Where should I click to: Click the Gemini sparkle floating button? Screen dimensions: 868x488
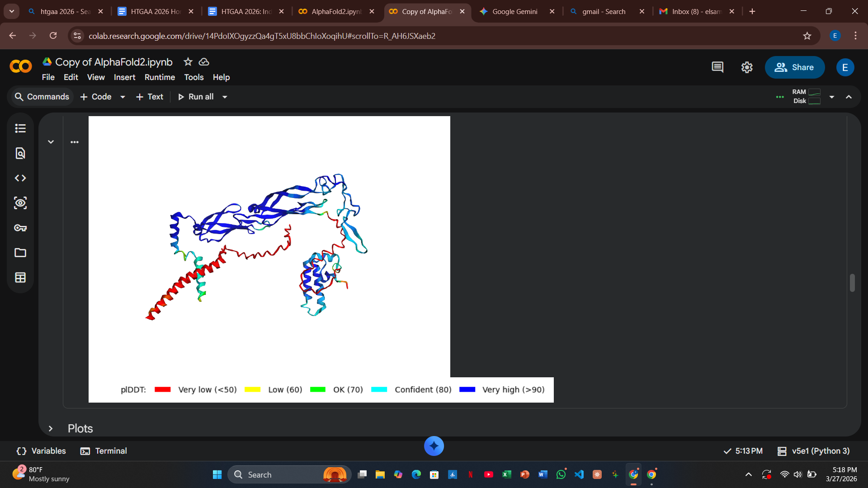click(434, 446)
